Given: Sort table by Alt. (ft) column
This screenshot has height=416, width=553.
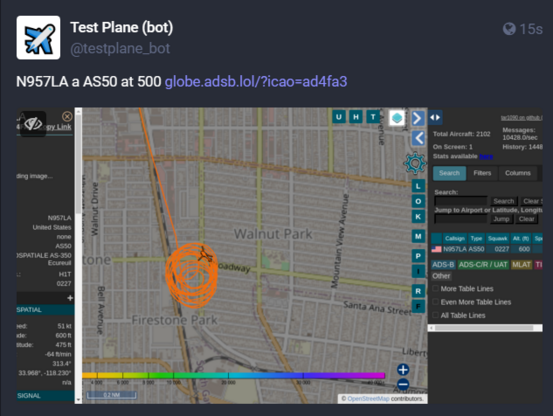Looking at the screenshot, I should [x=521, y=239].
